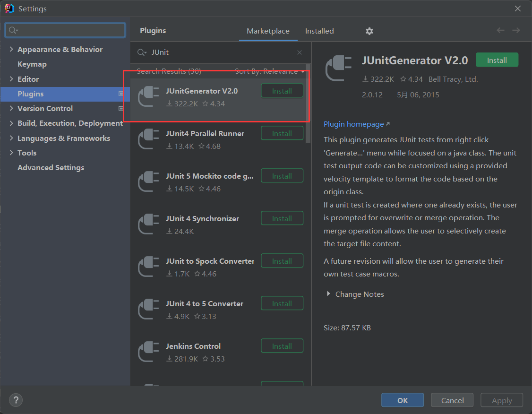Expand the Editor section arrow
532x414 pixels.
[11, 79]
